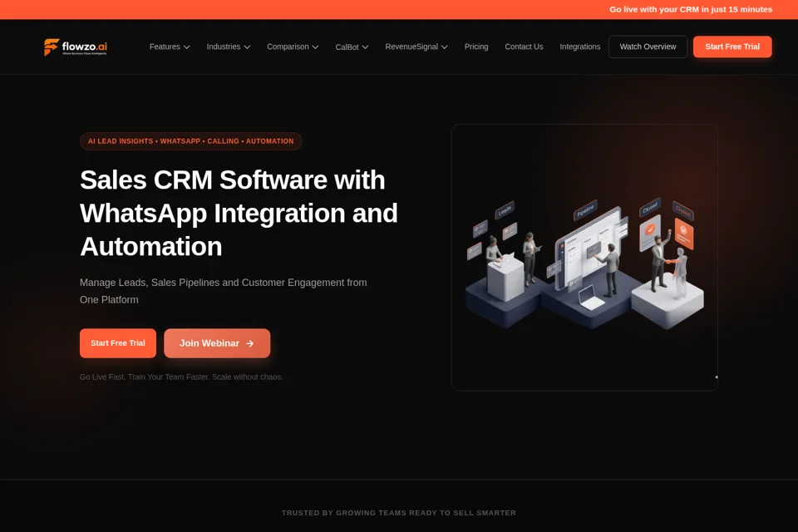Click 'Manage Leads, Sales Pipelines' subtitle text

[224, 291]
